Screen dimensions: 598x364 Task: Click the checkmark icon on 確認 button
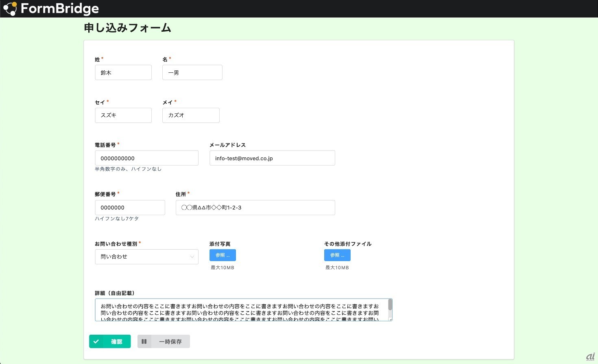pos(96,342)
